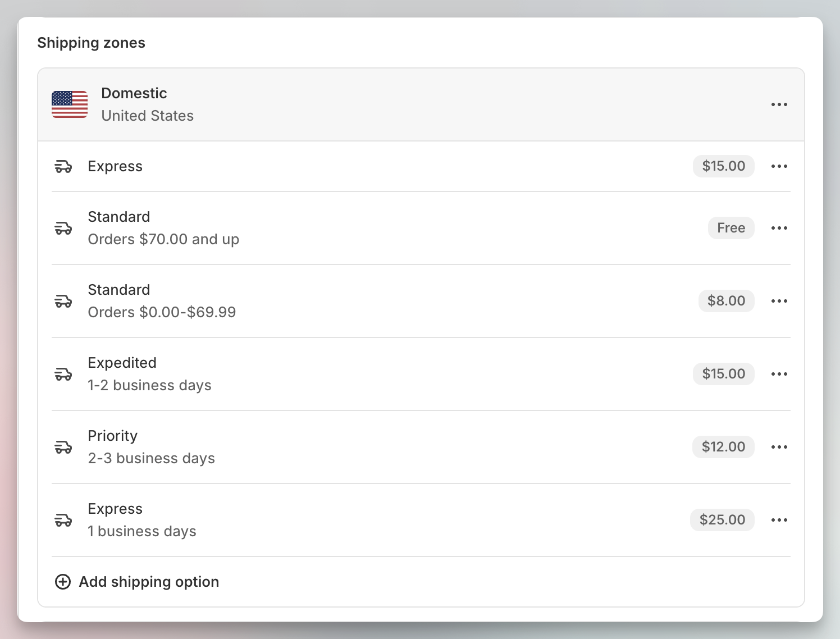The height and width of the screenshot is (639, 840).
Task: Click the truck icon beside Standard $0.00-$69.99
Action: 63,302
